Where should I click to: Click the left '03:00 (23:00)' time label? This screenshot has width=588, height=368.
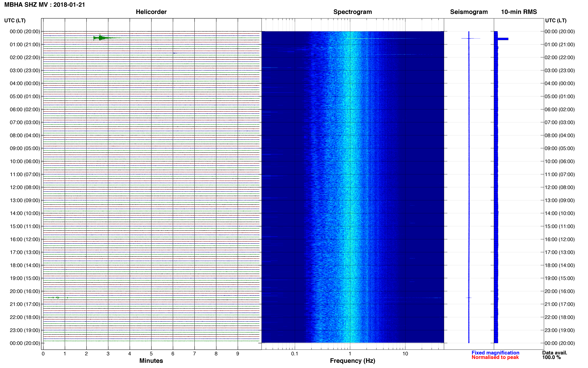click(25, 71)
